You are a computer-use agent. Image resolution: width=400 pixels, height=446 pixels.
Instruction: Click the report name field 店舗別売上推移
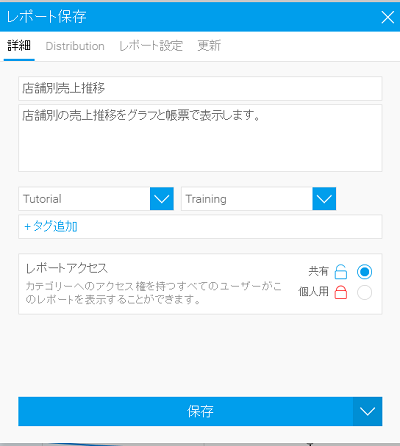click(x=200, y=88)
